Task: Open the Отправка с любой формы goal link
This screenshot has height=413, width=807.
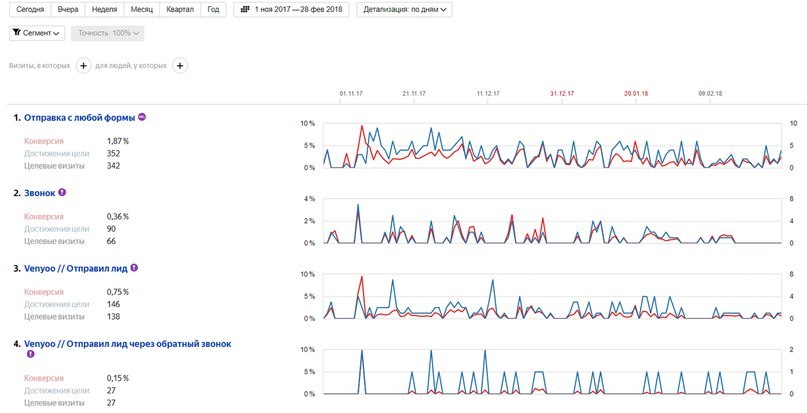Action: coord(79,117)
